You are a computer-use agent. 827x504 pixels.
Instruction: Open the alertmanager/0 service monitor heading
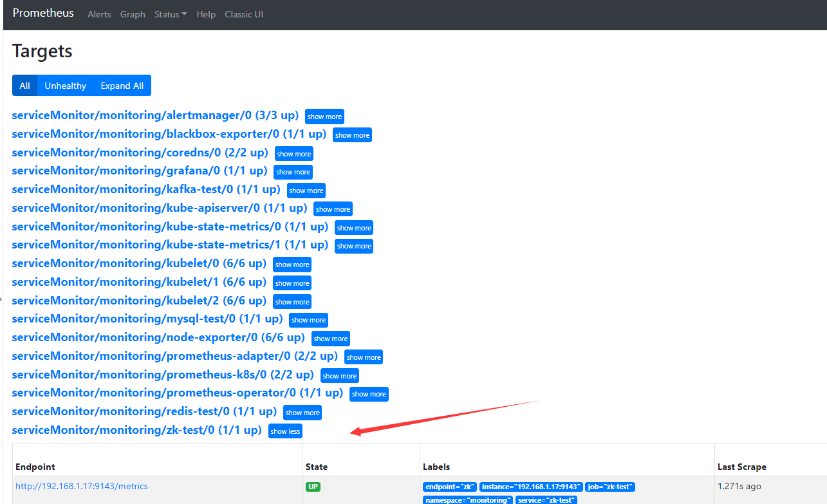155,116
